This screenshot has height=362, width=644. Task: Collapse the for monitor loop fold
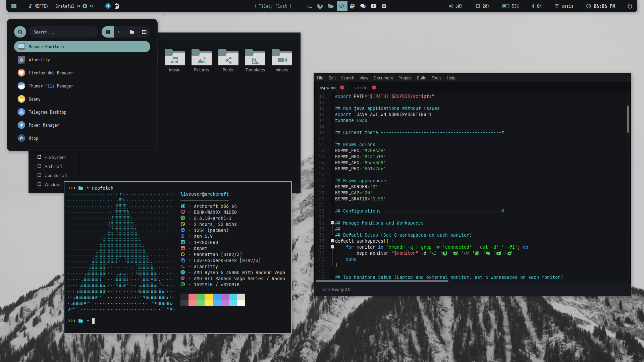pyautogui.click(x=332, y=247)
